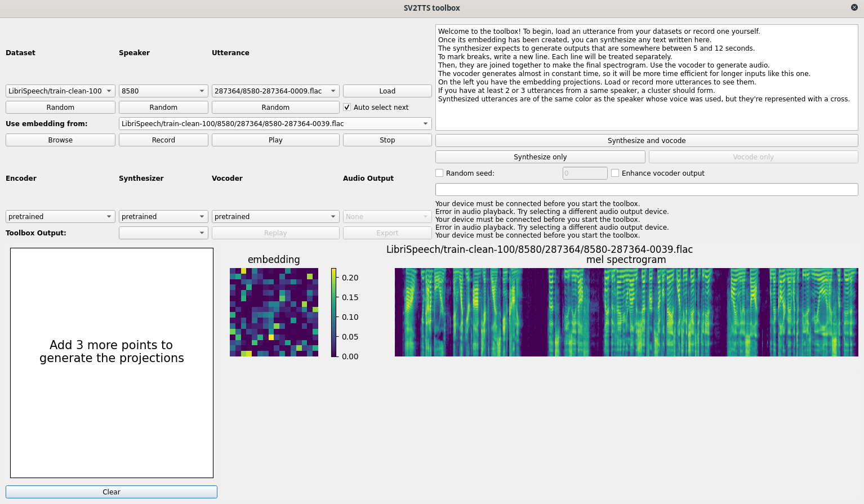This screenshot has width=864, height=504.
Task: Click the mel spectrogram image
Action: 626,312
